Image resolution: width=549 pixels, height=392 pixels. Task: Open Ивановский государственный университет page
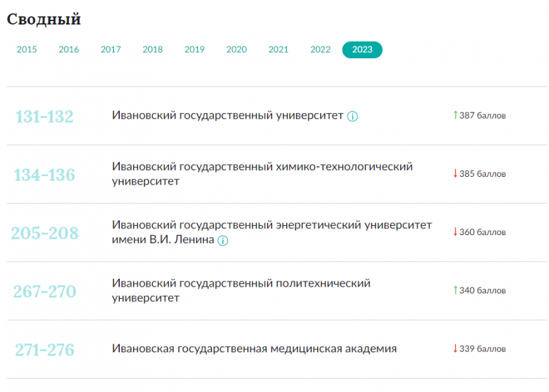[228, 115]
